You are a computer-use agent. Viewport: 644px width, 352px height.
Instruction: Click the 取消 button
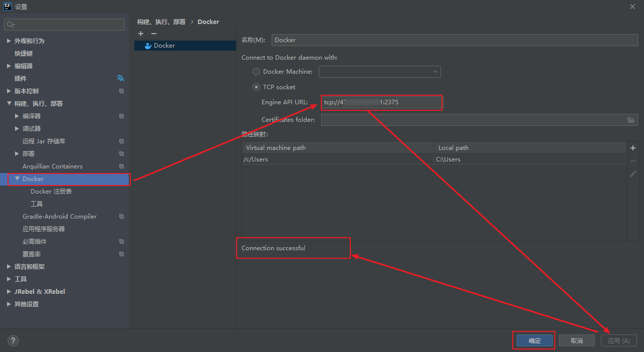(576, 341)
